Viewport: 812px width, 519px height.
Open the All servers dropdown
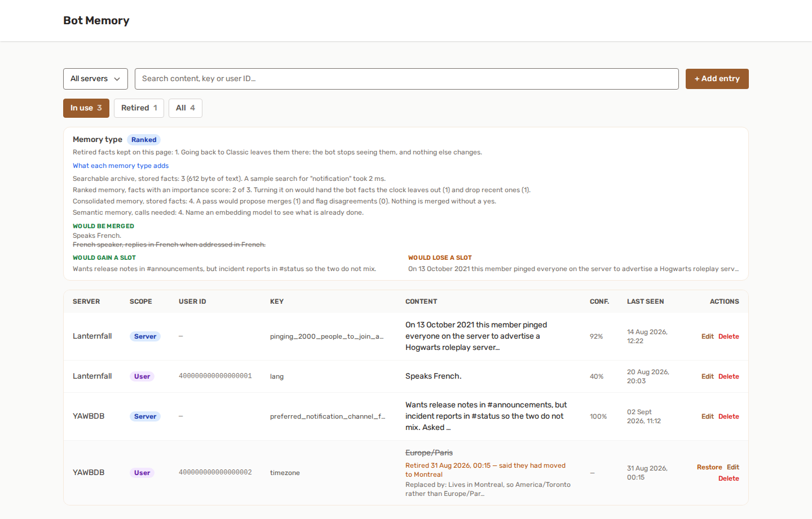[95, 79]
